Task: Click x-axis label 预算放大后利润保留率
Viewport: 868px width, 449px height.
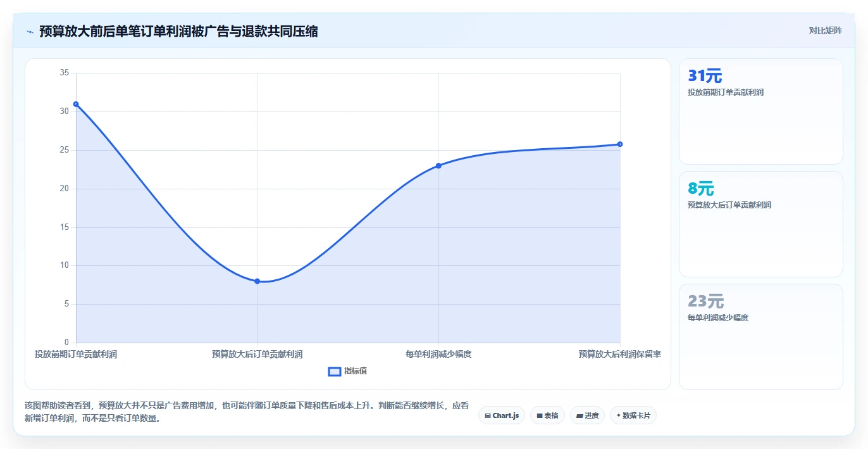Action: tap(620, 354)
